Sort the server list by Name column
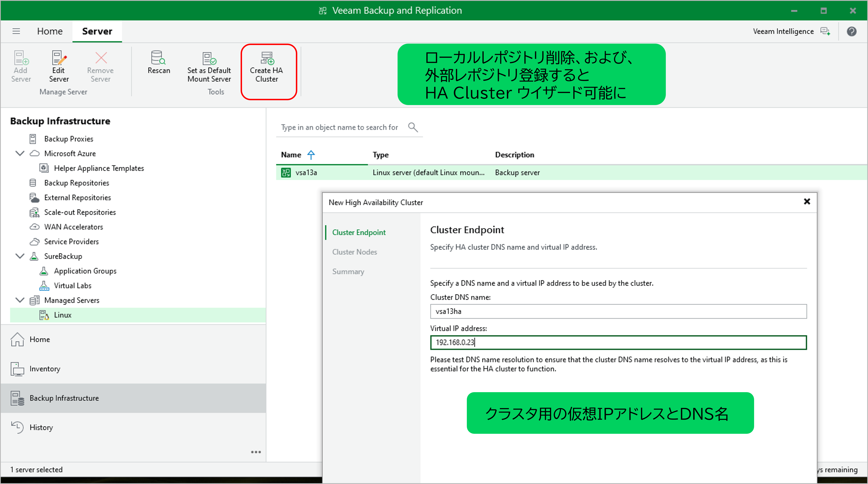Screen dimensions: 868x484 click(291, 155)
